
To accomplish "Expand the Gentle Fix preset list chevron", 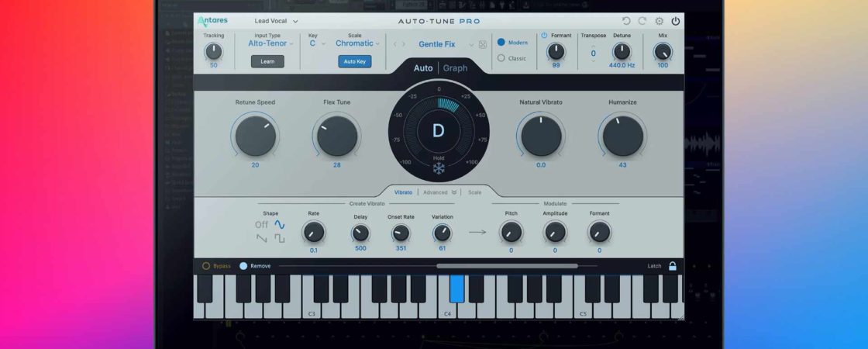I will pos(472,45).
